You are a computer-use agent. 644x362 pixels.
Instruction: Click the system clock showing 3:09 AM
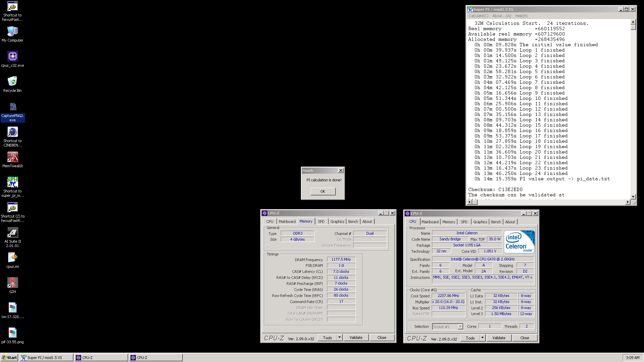click(x=633, y=358)
